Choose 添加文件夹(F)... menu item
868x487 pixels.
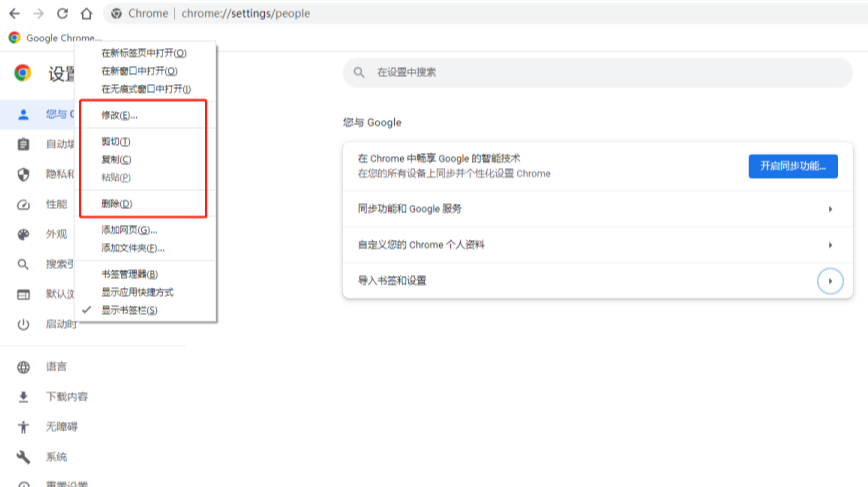[145, 248]
